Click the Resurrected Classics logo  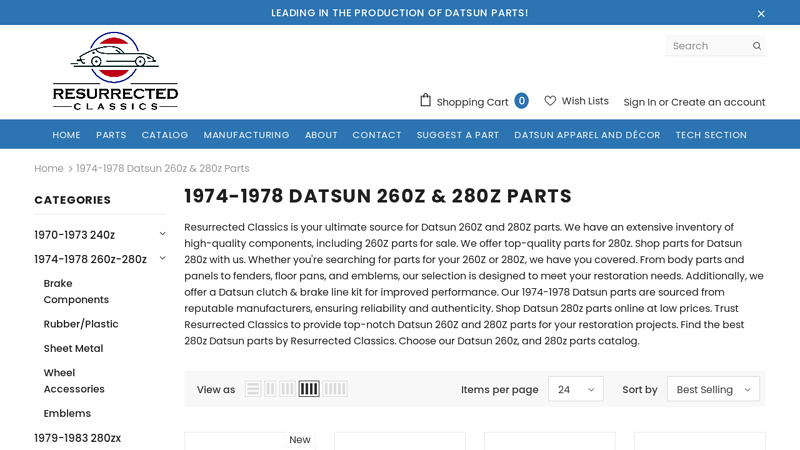[115, 71]
